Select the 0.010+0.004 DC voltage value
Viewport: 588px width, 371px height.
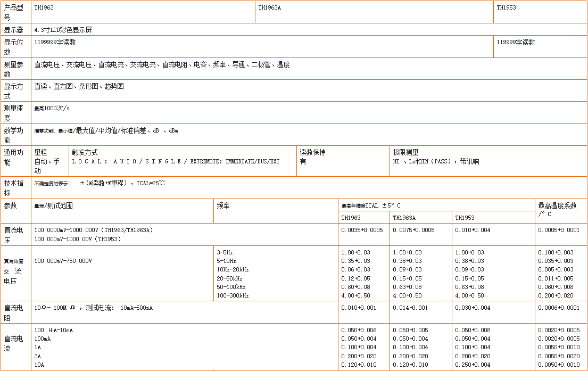point(473,230)
